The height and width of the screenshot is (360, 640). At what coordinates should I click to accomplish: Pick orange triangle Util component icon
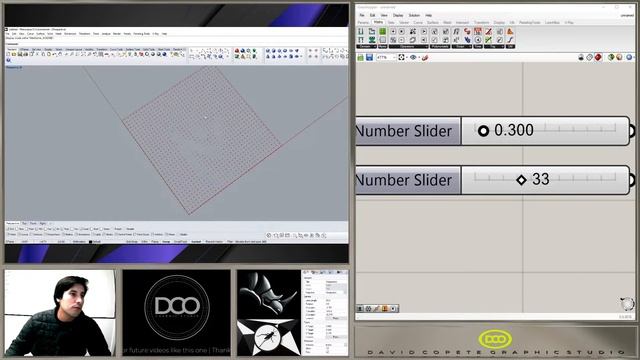click(510, 31)
